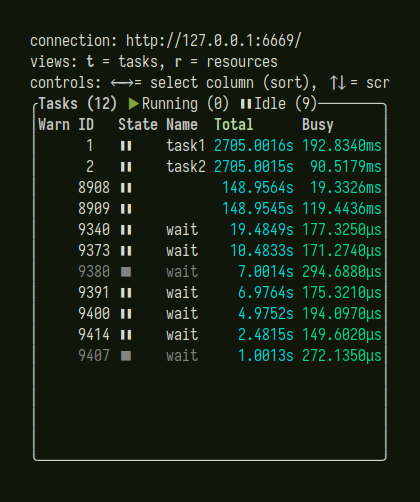Click the idle icon on row 9373
The image size is (420, 502).
[126, 251]
